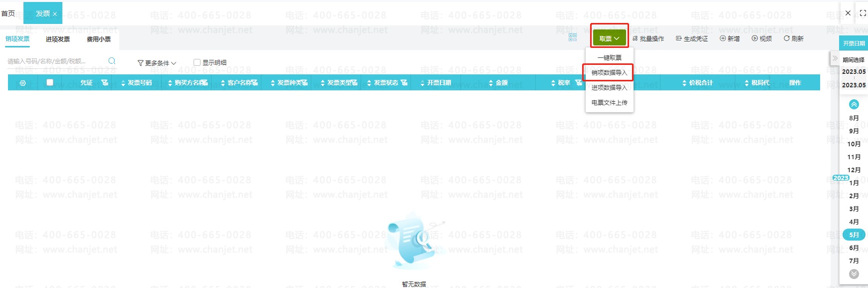This screenshot has height=288, width=868.
Task: Go to 首页 tab
Action: tap(8, 13)
